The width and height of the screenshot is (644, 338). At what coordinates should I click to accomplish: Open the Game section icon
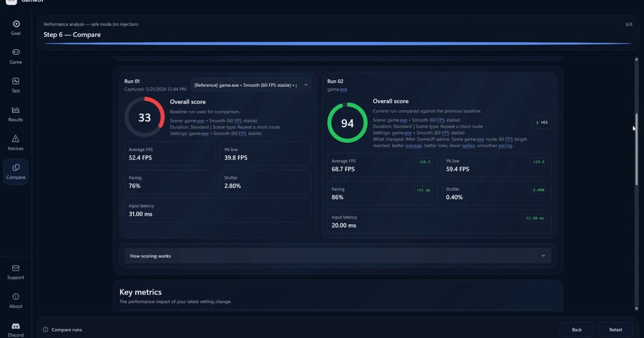(16, 52)
